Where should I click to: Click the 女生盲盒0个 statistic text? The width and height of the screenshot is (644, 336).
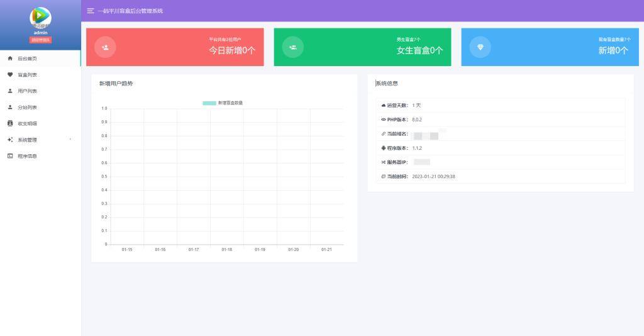pos(419,50)
